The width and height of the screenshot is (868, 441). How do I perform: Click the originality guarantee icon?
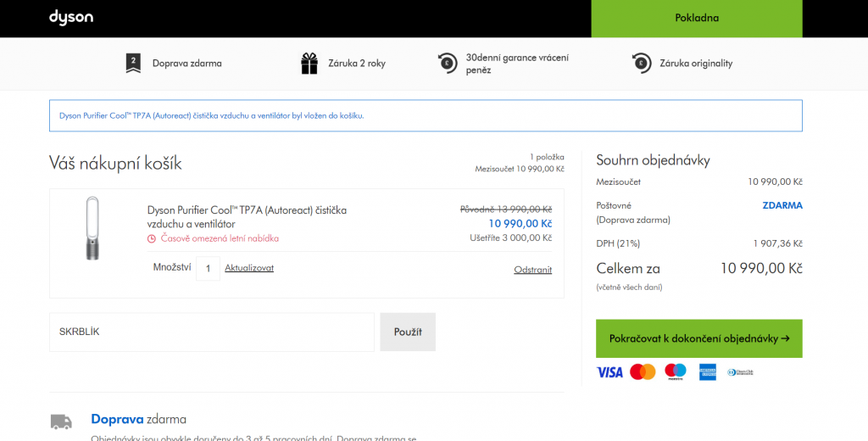point(641,63)
